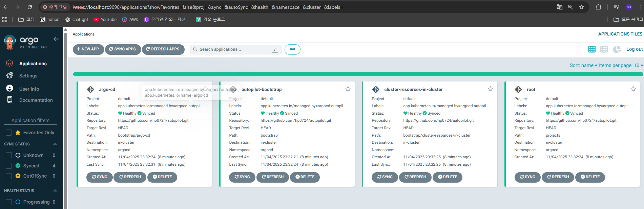Open the browser extensions puzzle icon

tap(599, 7)
